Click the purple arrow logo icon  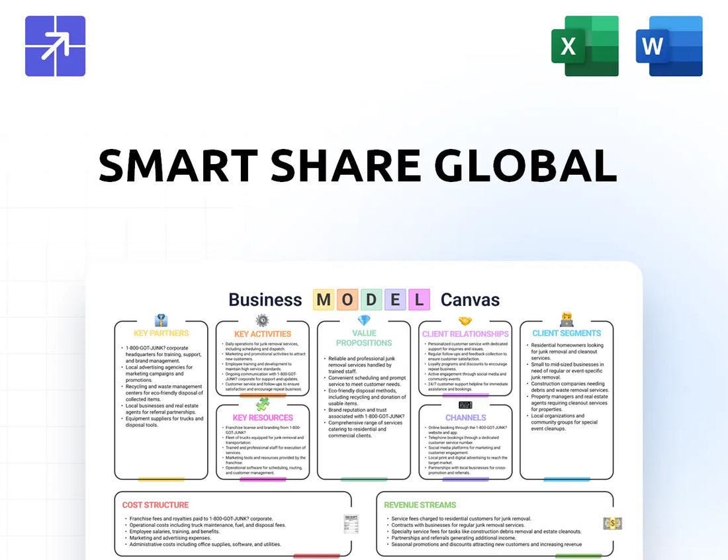tap(55, 46)
